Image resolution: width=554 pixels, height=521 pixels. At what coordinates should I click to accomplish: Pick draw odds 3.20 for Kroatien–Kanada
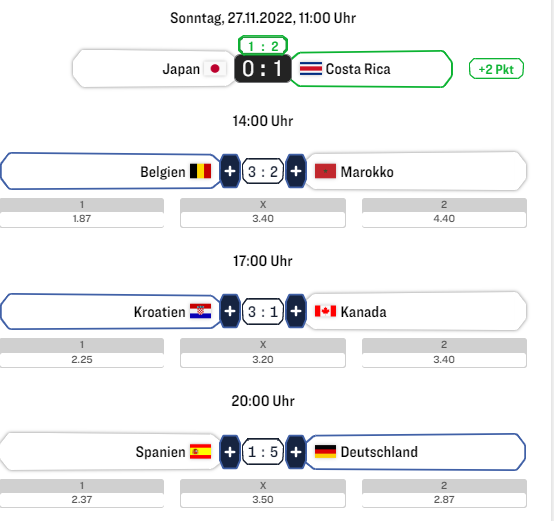tap(263, 353)
